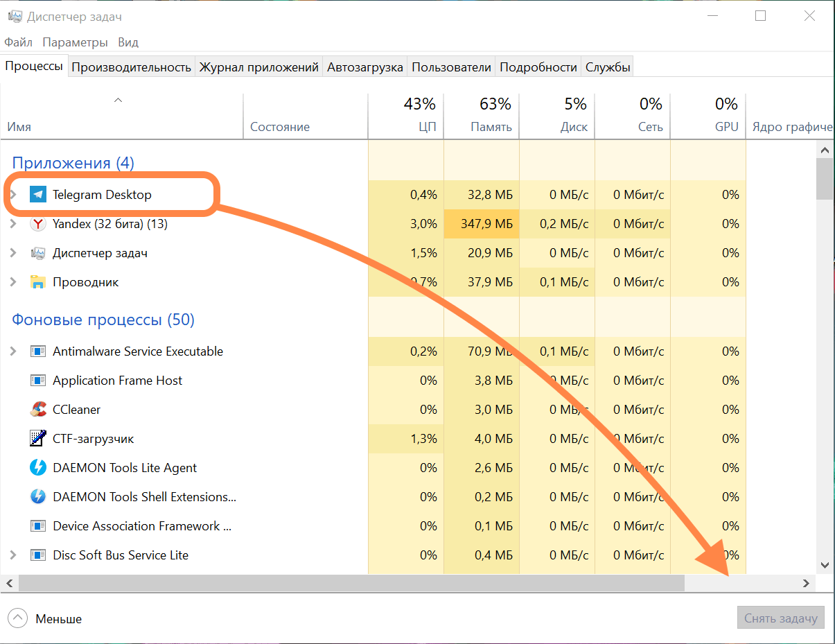Sort processes by Память column
This screenshot has width=835, height=644.
click(x=482, y=116)
